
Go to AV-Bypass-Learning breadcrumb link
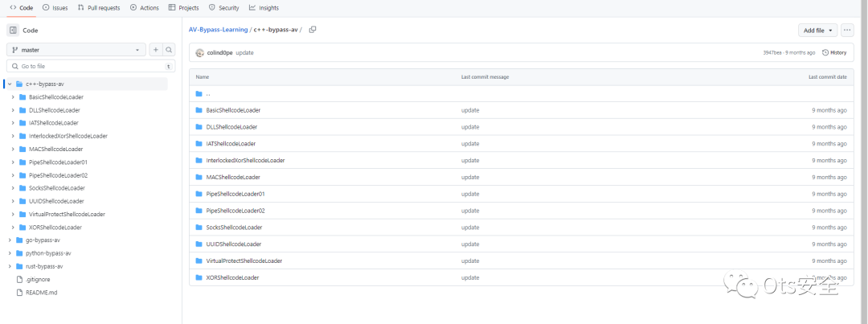[x=218, y=30]
